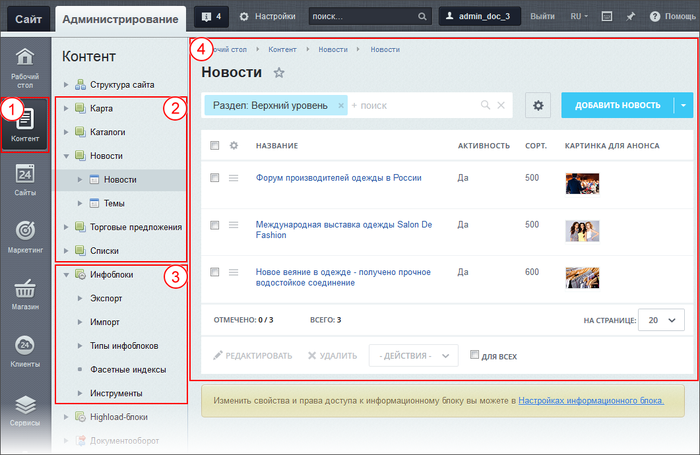The image size is (700, 455).
Task: Expand the Карта tree node
Action: pyautogui.click(x=66, y=109)
